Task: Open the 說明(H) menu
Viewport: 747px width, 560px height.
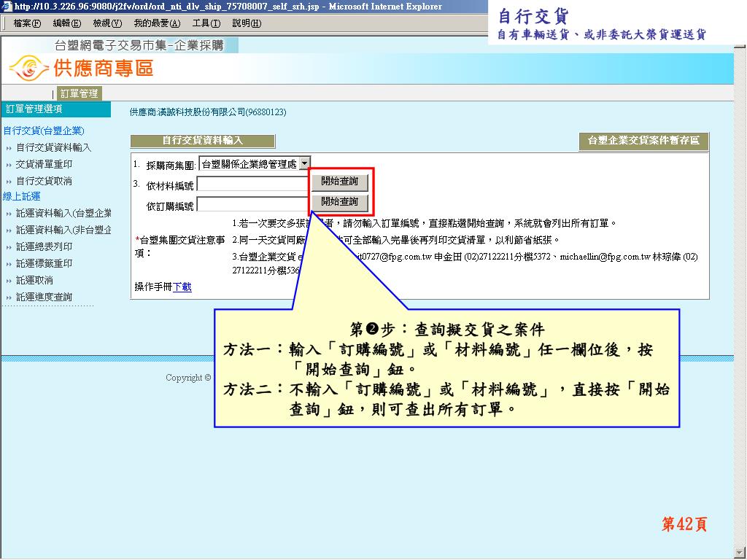Action: coord(247,23)
